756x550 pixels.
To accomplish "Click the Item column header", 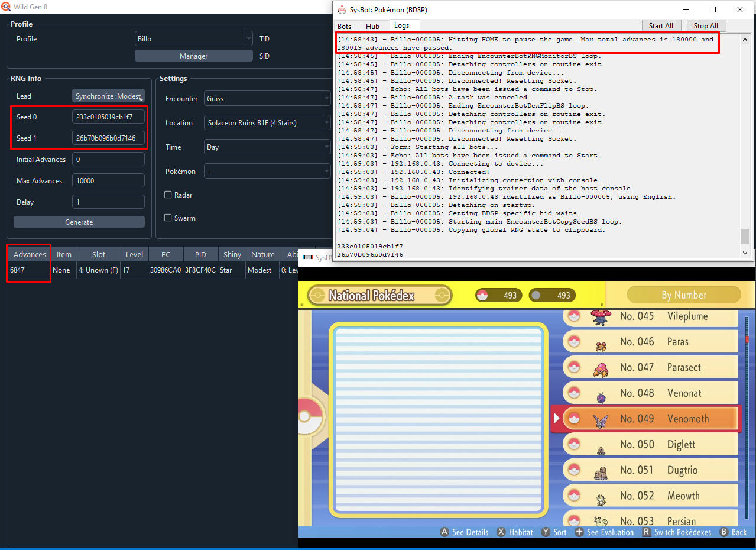I will [64, 254].
